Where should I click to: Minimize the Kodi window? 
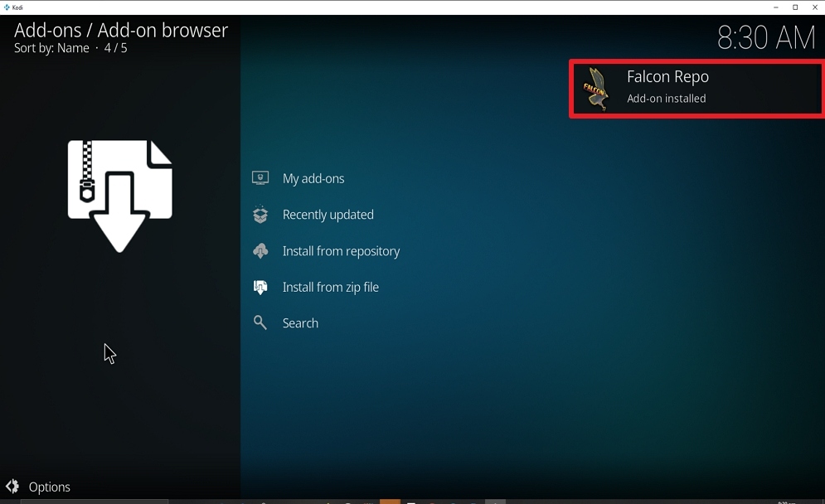point(775,7)
